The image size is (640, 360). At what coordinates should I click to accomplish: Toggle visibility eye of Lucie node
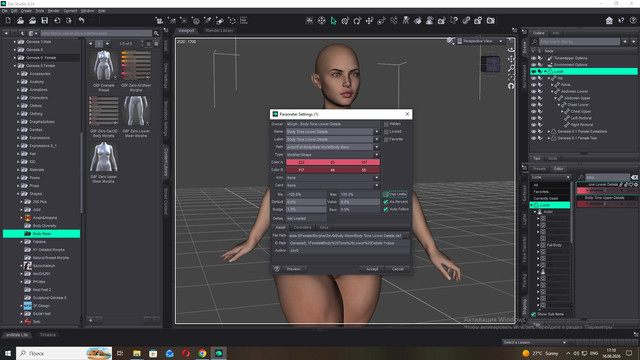tap(533, 71)
